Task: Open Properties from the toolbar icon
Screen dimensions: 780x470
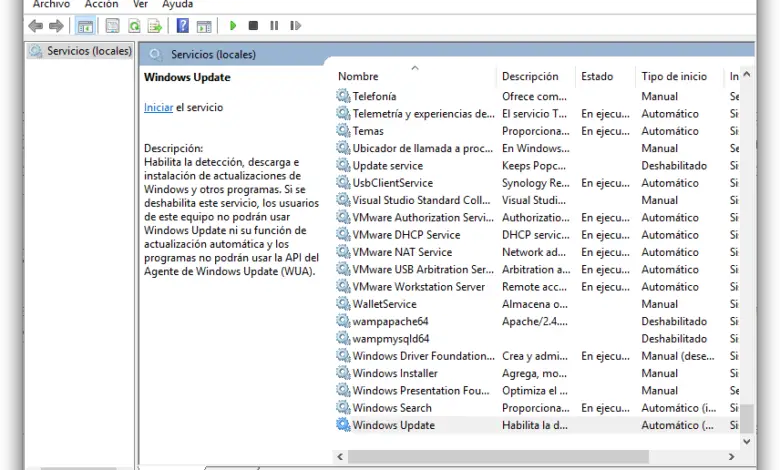Action: [x=112, y=26]
